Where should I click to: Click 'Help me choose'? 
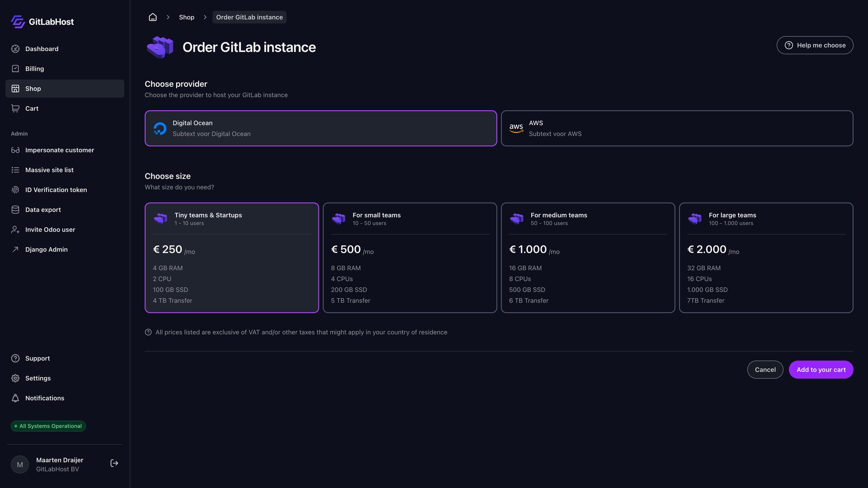pyautogui.click(x=815, y=45)
